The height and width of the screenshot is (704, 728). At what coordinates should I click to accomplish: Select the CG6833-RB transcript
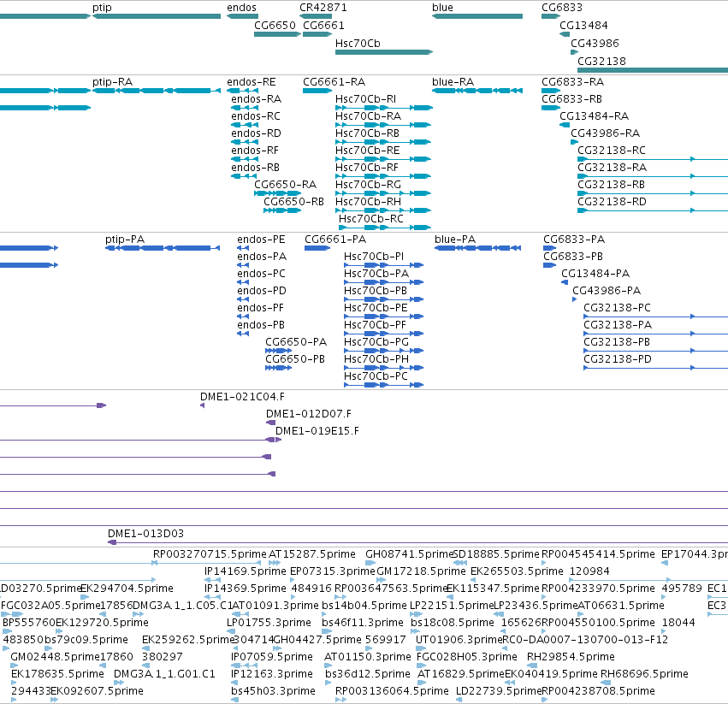pyautogui.click(x=551, y=108)
